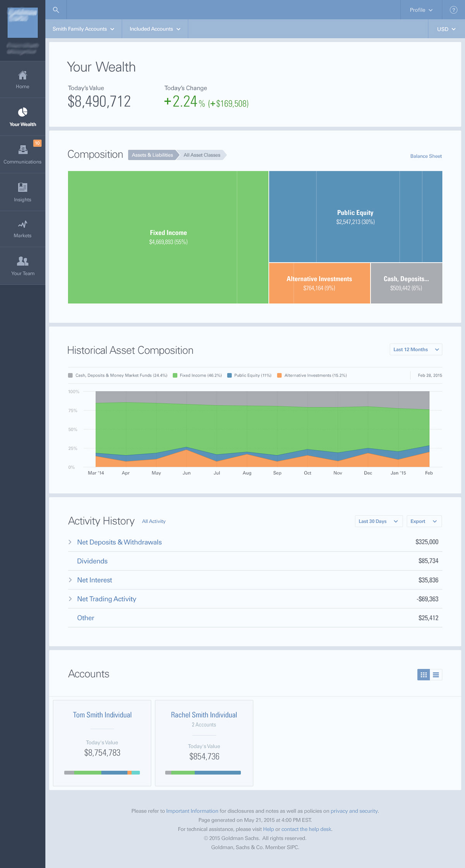Open Markets chart icon
This screenshot has height=868, width=465.
(22, 224)
